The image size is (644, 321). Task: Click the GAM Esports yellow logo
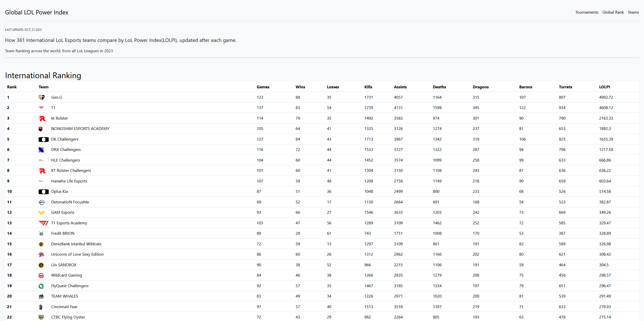41,213
